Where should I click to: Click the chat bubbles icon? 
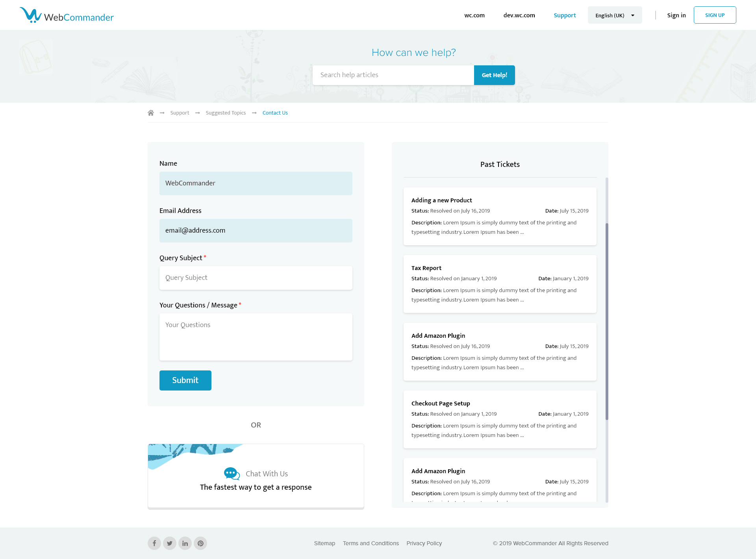point(232,474)
